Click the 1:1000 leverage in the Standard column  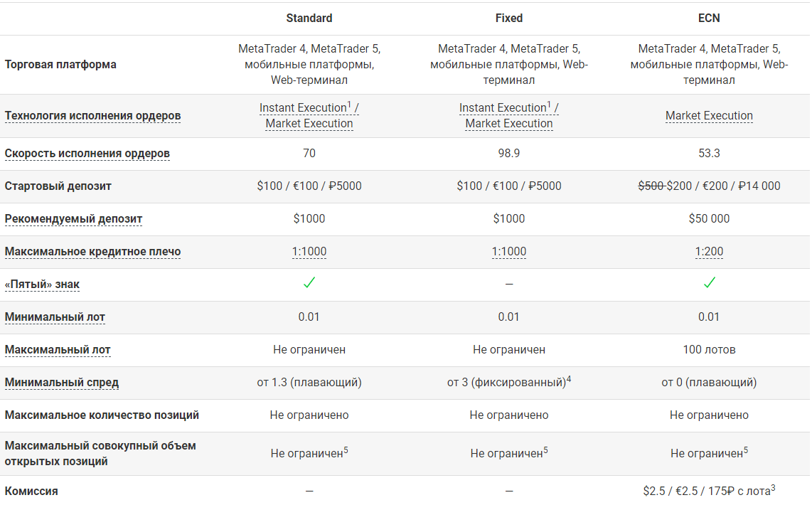309,252
